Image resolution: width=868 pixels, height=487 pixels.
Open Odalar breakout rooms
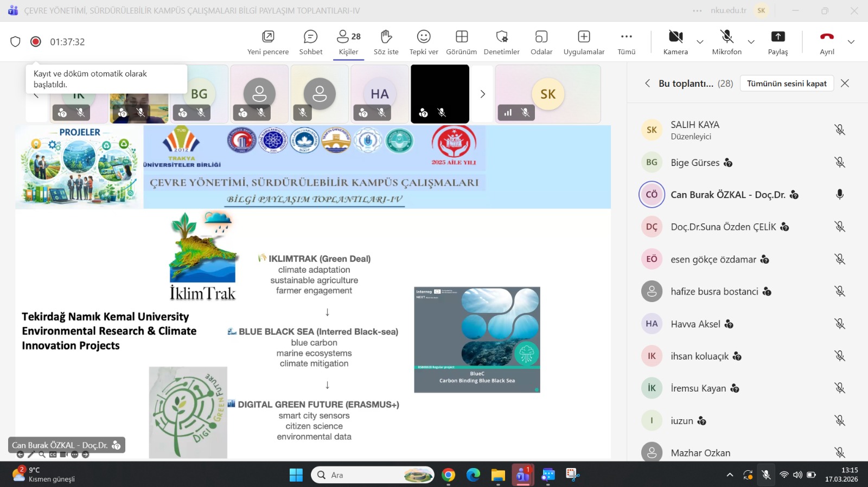coord(541,42)
